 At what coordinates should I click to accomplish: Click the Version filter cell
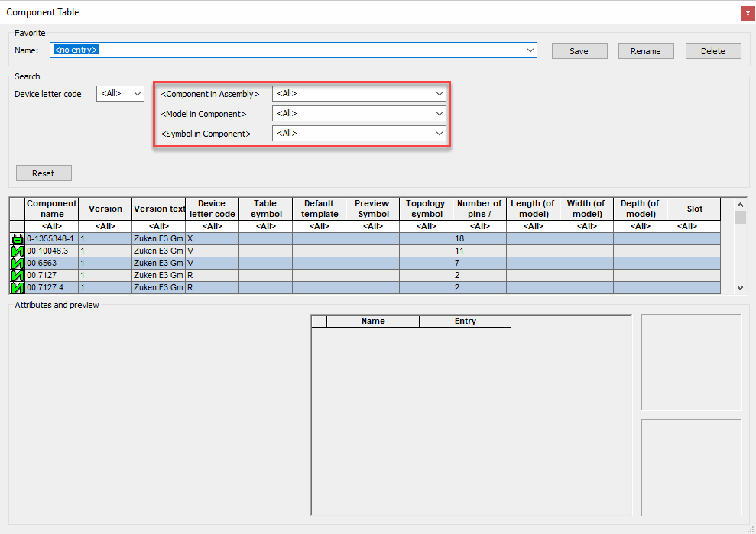pyautogui.click(x=105, y=226)
